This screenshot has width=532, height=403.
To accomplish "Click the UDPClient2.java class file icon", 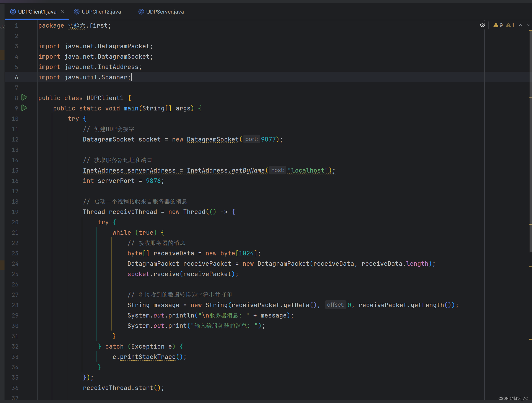I will point(77,12).
